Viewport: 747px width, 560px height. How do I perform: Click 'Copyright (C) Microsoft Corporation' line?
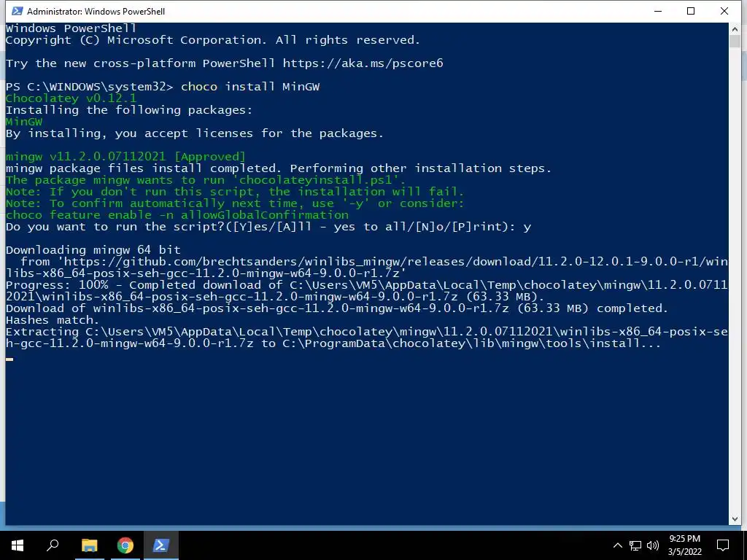pos(213,40)
